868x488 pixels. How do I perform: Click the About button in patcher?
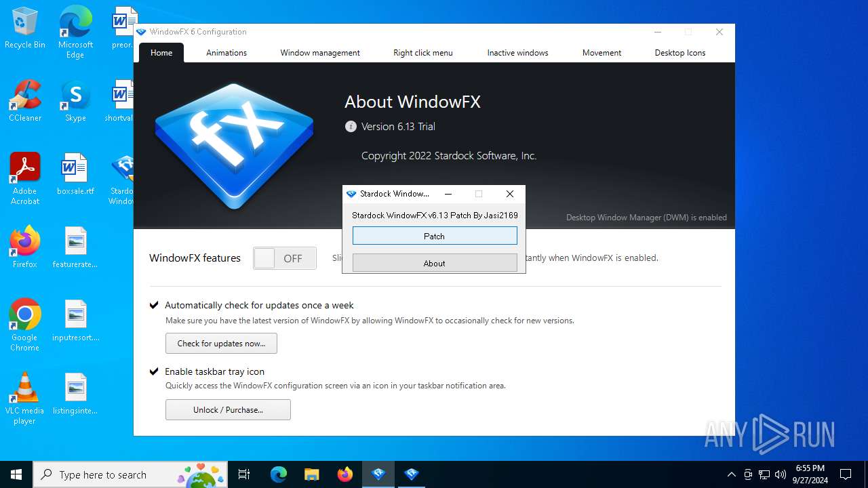435,263
